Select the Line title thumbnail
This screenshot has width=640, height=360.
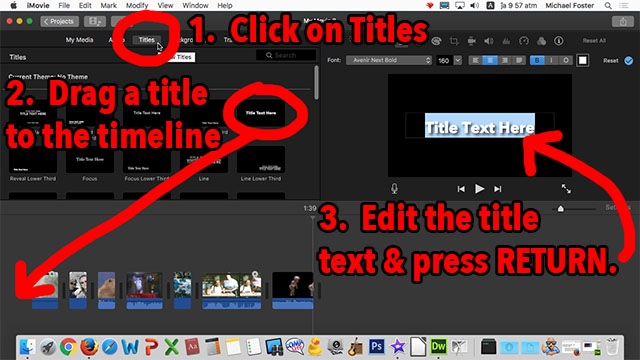click(x=204, y=160)
